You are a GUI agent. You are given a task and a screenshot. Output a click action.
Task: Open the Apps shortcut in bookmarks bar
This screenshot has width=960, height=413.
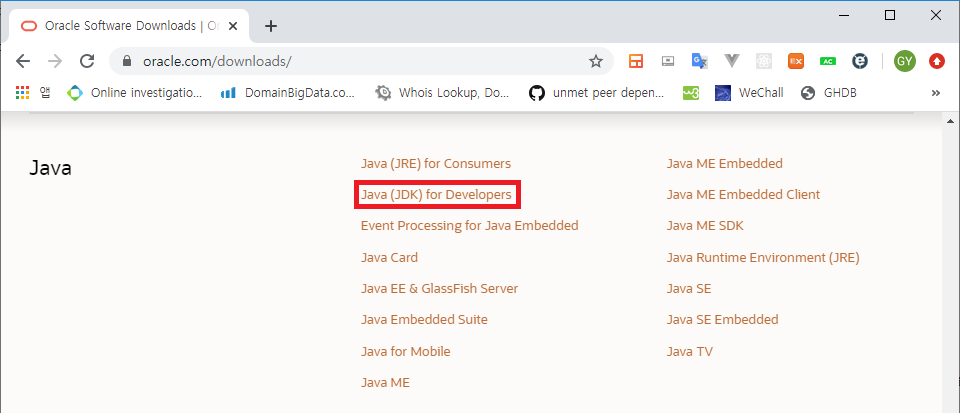(x=32, y=93)
